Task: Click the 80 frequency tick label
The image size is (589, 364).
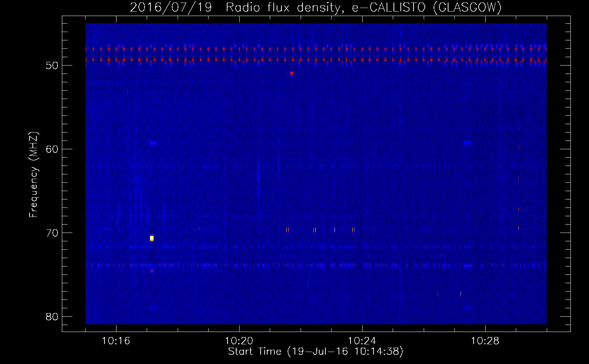Action: tap(52, 317)
